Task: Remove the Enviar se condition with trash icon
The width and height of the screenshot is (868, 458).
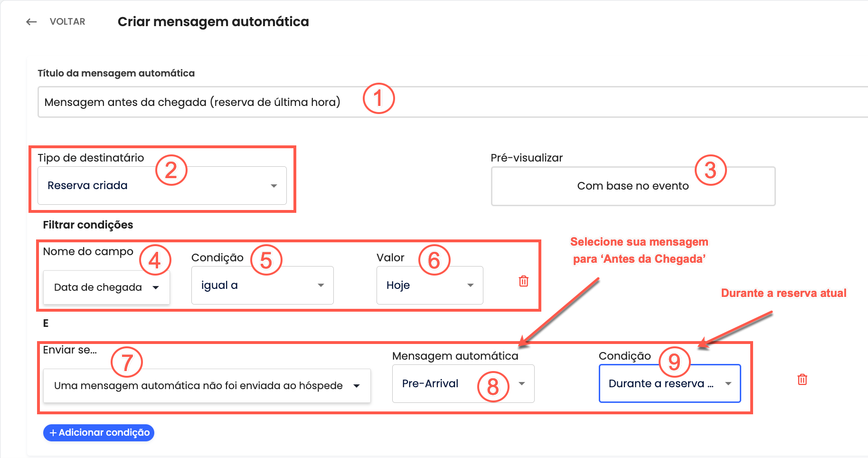Action: 802,380
